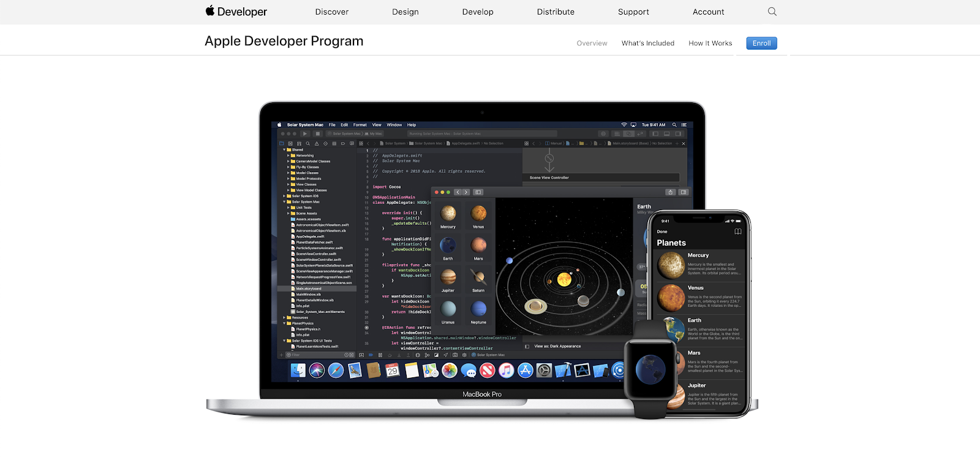Switch to the Xcode assistant editor mode
The height and width of the screenshot is (460, 980).
coord(628,134)
